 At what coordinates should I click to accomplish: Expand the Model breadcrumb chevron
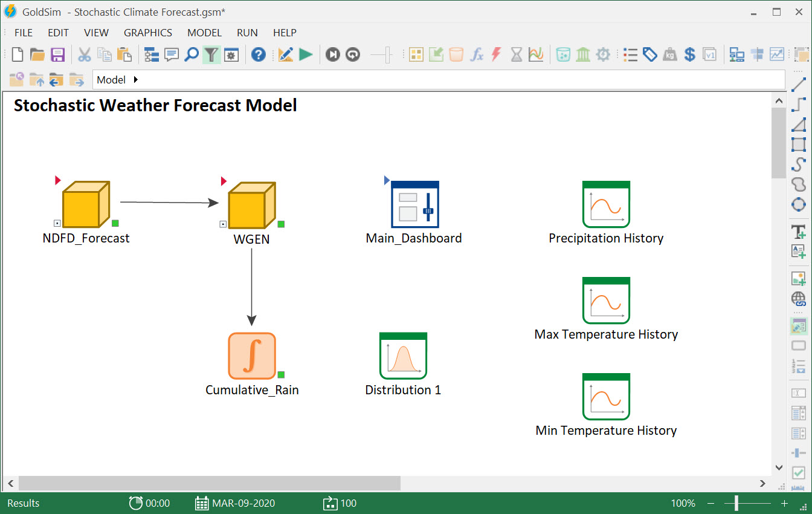(135, 79)
